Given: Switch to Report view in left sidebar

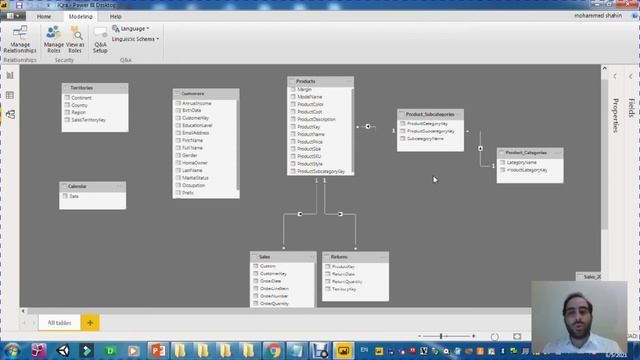Looking at the screenshot, I should click(x=10, y=76).
